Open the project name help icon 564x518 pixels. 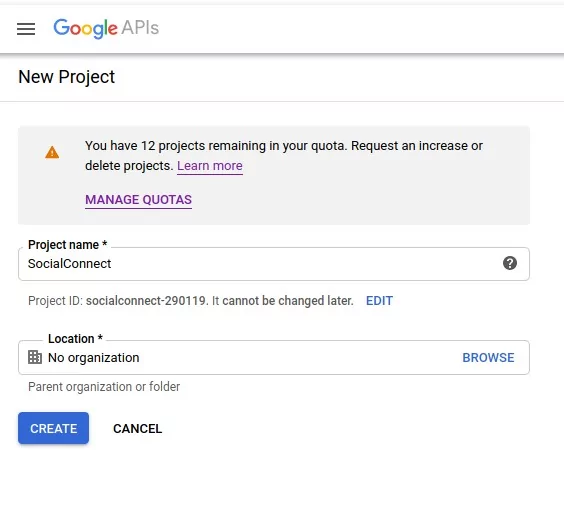pos(510,263)
